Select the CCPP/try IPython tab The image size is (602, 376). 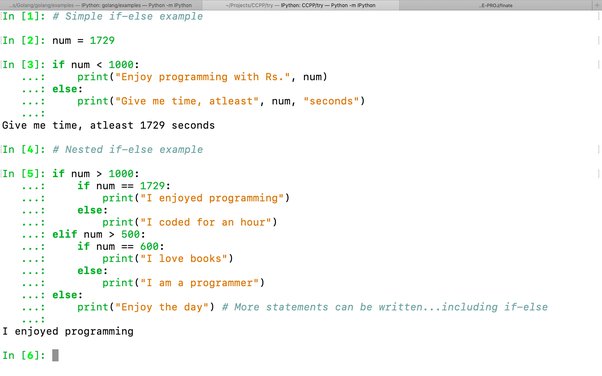tap(301, 5)
